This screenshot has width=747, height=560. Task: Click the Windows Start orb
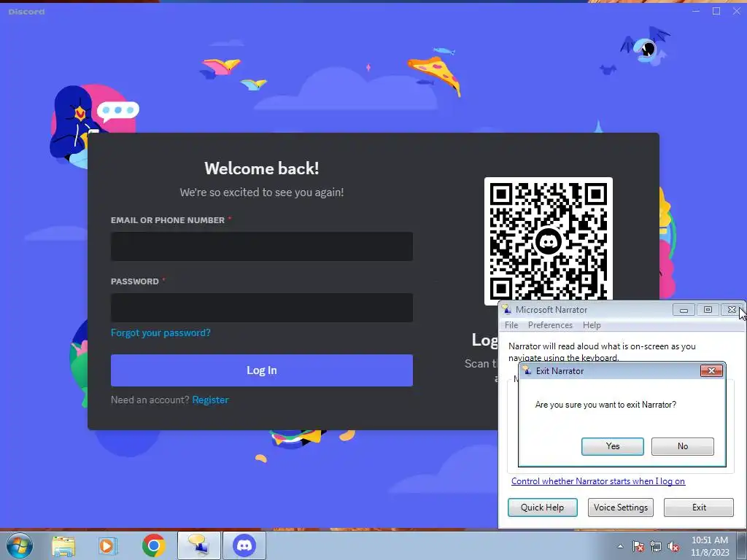click(x=19, y=545)
